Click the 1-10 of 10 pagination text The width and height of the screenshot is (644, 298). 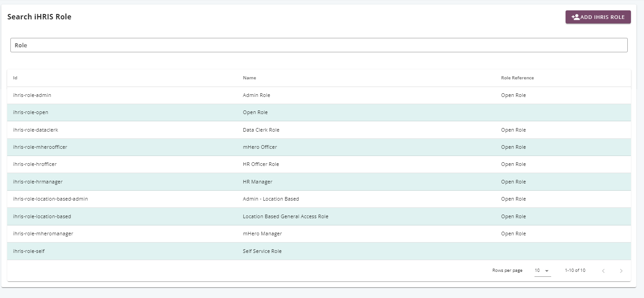575,270
